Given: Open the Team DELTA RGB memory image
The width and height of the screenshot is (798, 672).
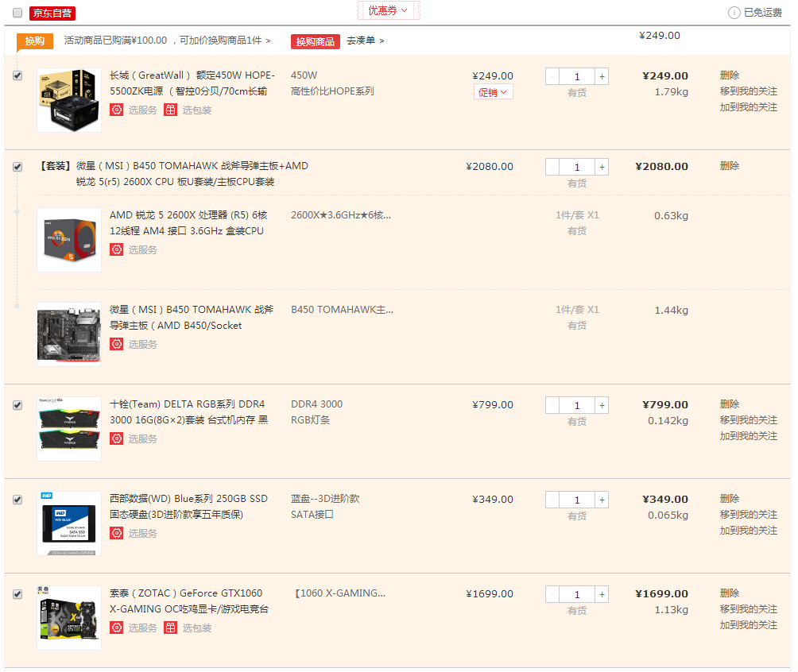Looking at the screenshot, I should pos(69,429).
